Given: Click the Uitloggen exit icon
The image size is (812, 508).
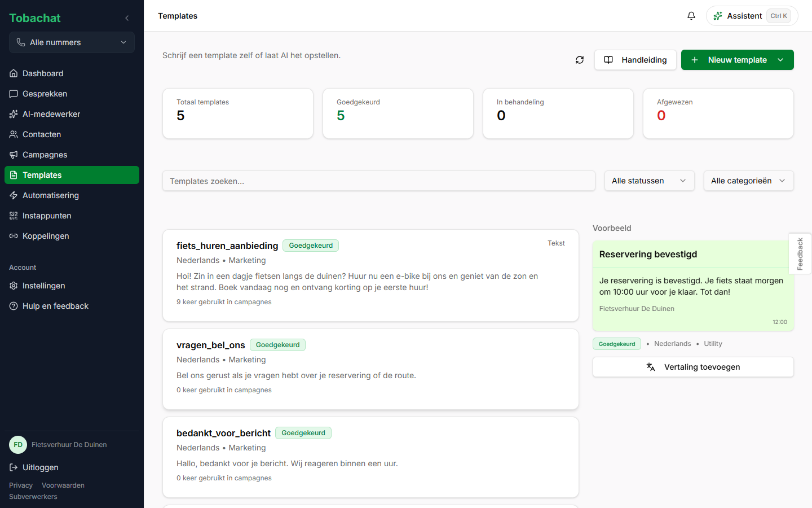Looking at the screenshot, I should pos(14,467).
